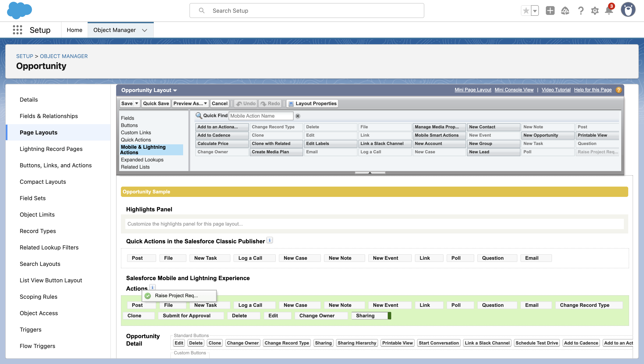Image resolution: width=644 pixels, height=364 pixels.
Task: Clear the Quick Find field icon
Action: click(x=297, y=116)
